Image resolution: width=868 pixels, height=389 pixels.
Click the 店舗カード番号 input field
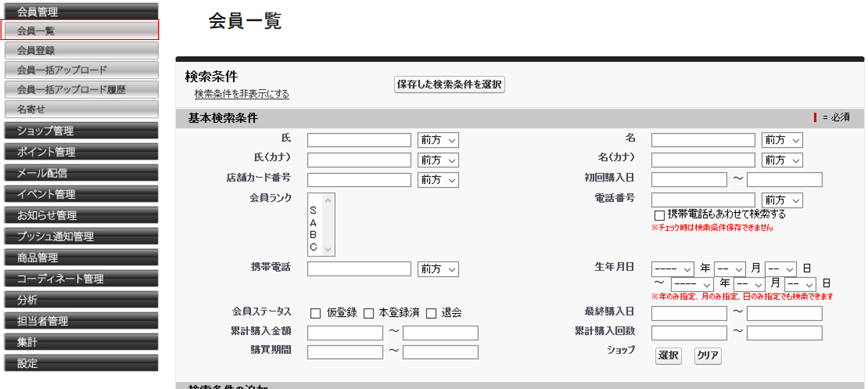[359, 180]
